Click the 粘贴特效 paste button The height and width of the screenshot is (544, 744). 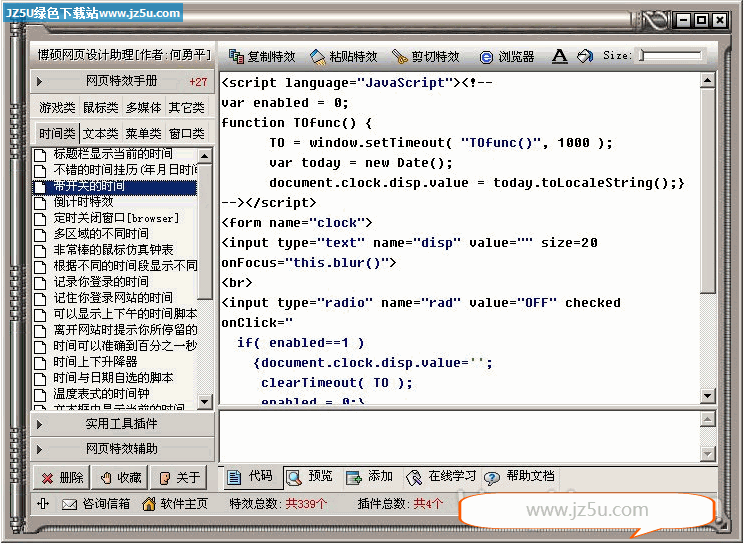click(x=344, y=56)
